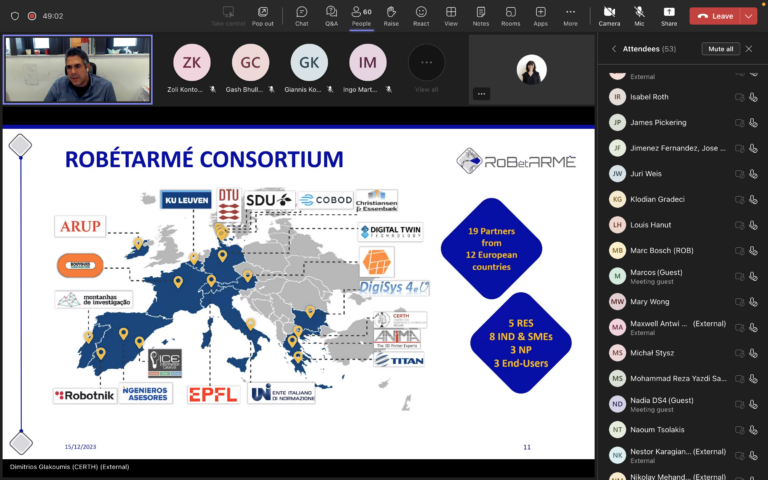Open the View layout options

point(451,16)
